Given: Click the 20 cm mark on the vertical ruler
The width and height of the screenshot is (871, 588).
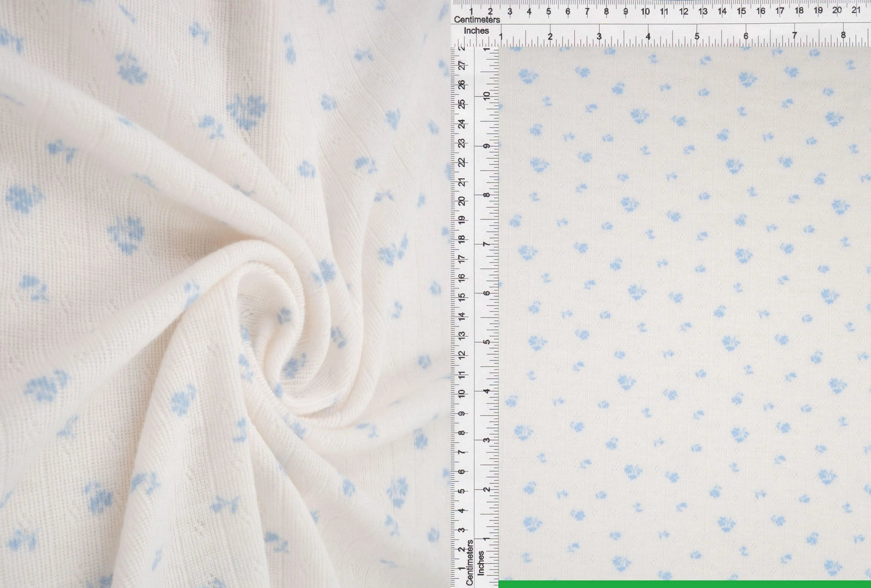Looking at the screenshot, I should 462,201.
